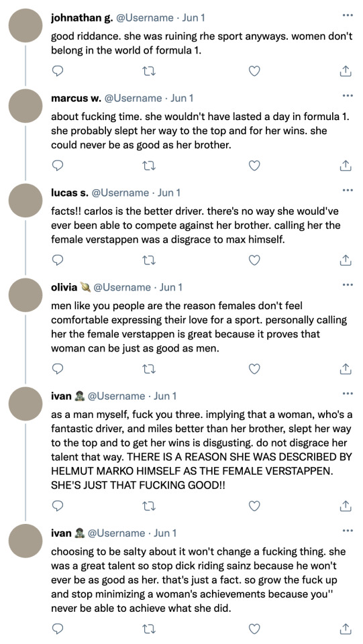
Task: Like lucas s.'s tweet about carlos
Action: (254, 260)
